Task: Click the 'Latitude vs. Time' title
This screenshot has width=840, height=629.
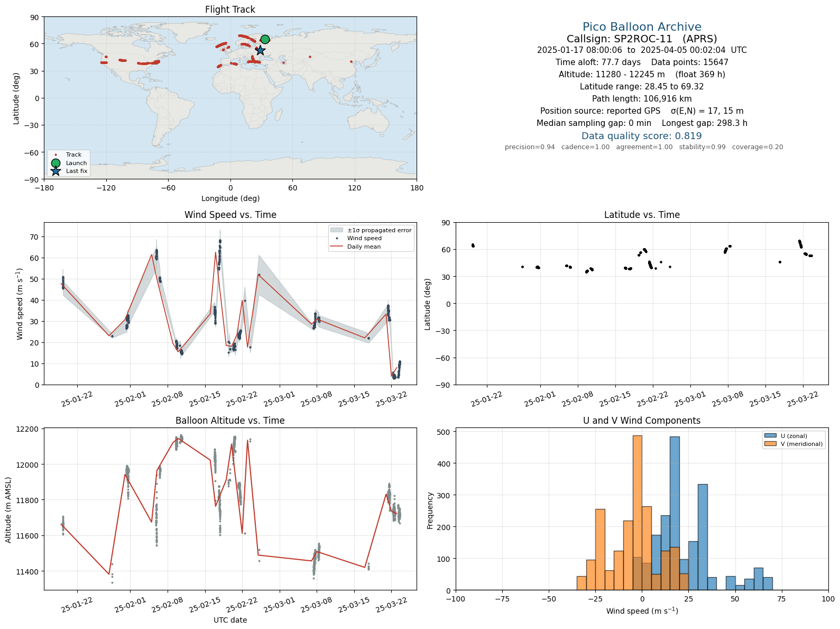Action: [x=642, y=215]
